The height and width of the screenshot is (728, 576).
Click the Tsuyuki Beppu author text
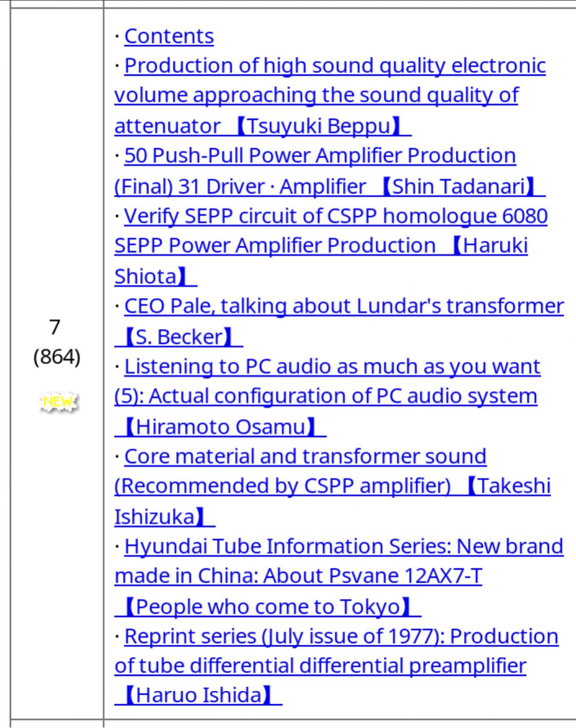point(320,126)
